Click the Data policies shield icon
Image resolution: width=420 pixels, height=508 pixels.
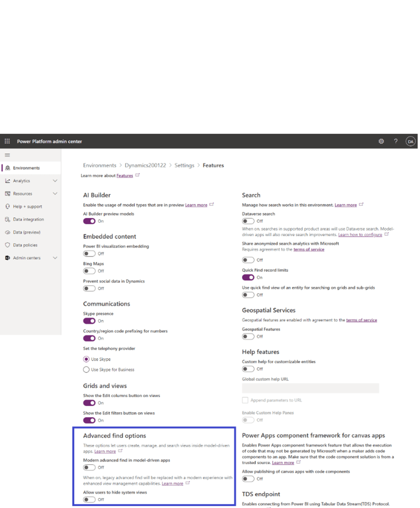pos(7,245)
